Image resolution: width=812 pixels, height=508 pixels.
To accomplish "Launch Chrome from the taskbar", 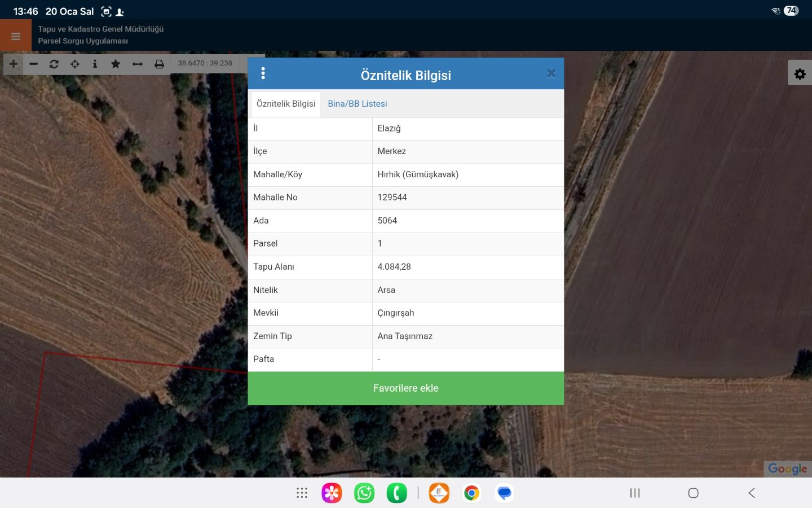I will [471, 493].
